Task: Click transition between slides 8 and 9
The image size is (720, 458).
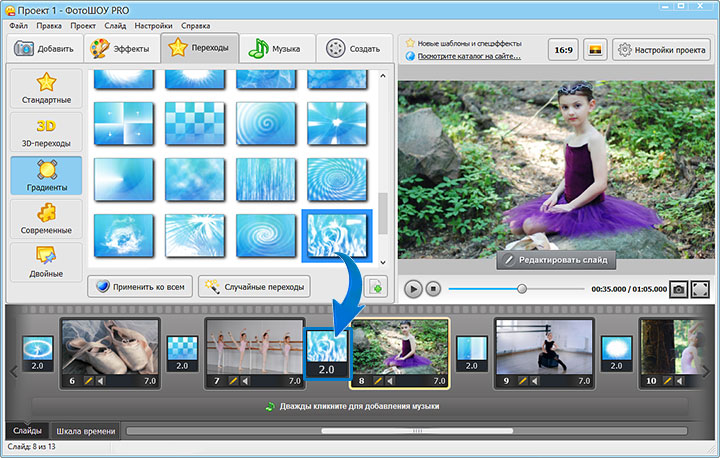Action: tap(472, 354)
